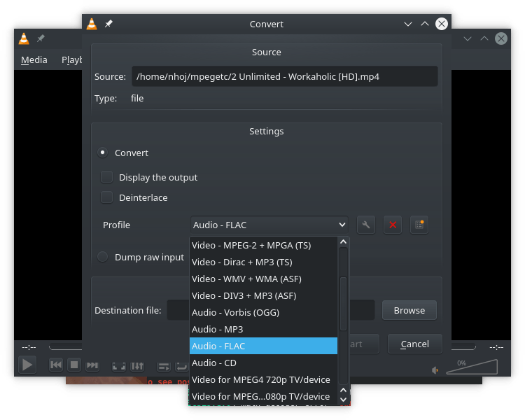Choose Video for MPEG...080p TV/device profile

click(x=263, y=396)
